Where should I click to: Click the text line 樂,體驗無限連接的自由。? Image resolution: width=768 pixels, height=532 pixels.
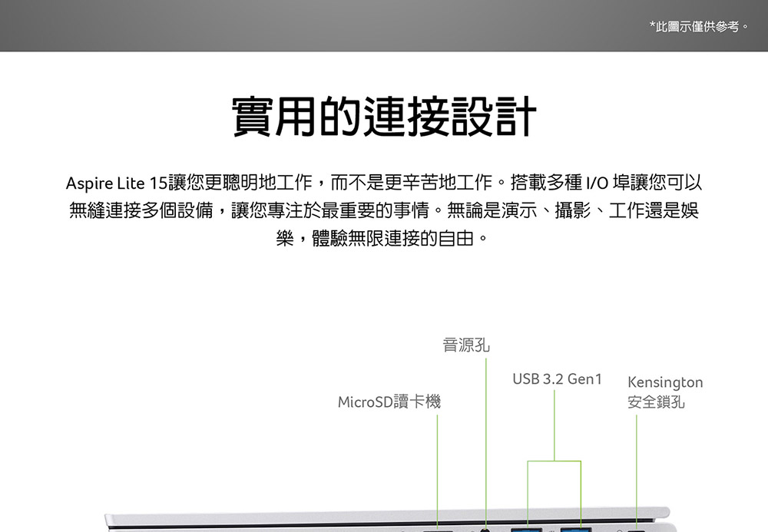(382, 238)
